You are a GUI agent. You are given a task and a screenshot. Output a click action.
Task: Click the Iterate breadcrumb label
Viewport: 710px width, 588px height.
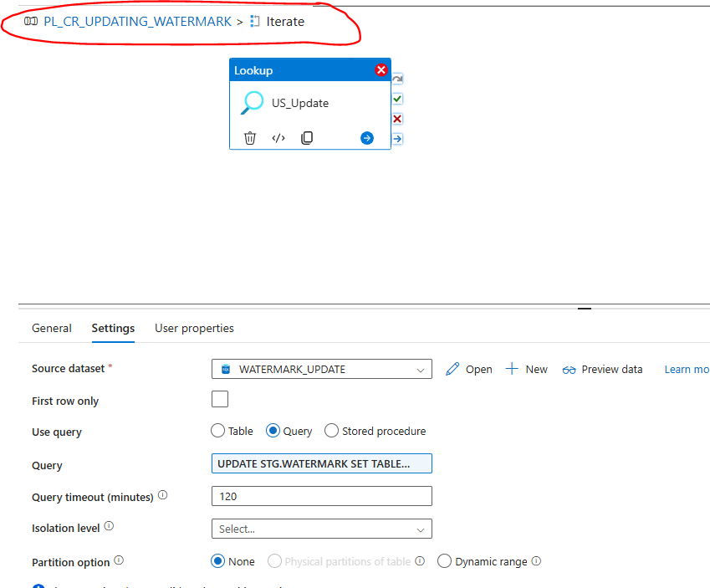tap(285, 21)
